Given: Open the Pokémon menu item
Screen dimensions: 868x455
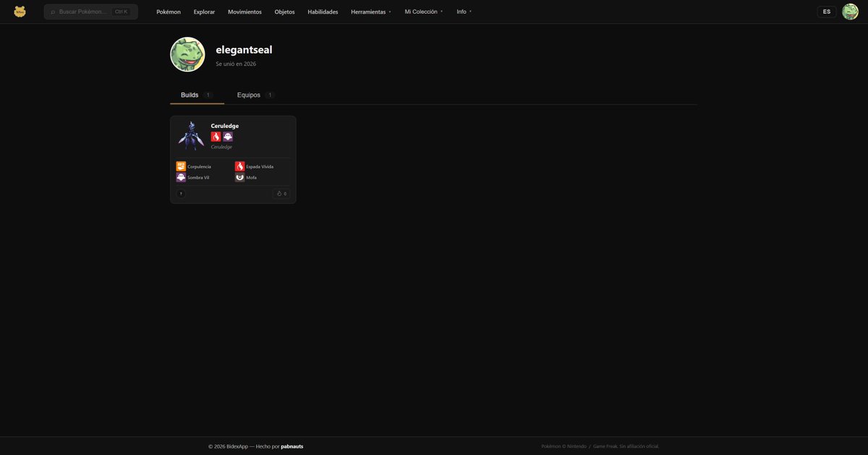Looking at the screenshot, I should pos(169,12).
